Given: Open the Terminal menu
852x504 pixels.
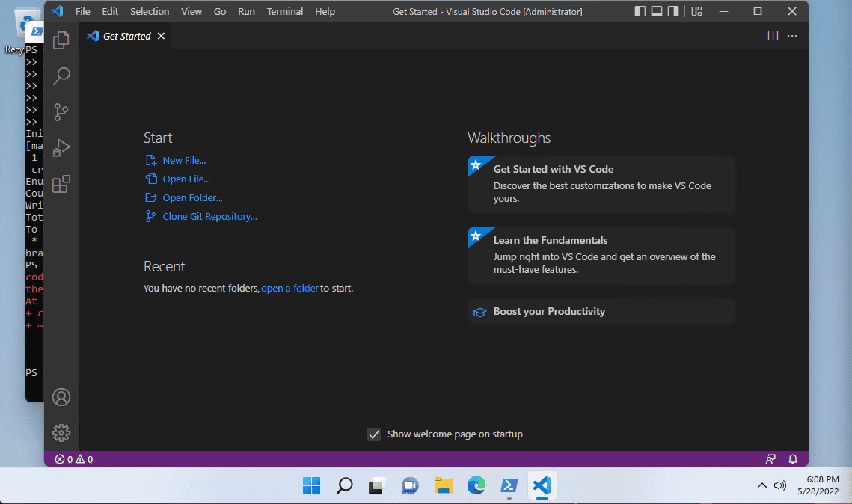Looking at the screenshot, I should point(285,11).
